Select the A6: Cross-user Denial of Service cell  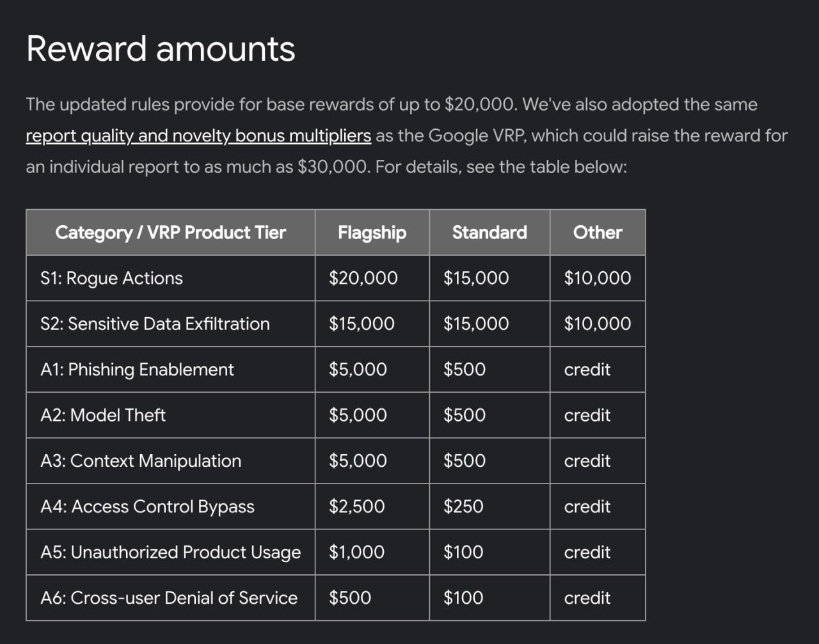tap(169, 598)
